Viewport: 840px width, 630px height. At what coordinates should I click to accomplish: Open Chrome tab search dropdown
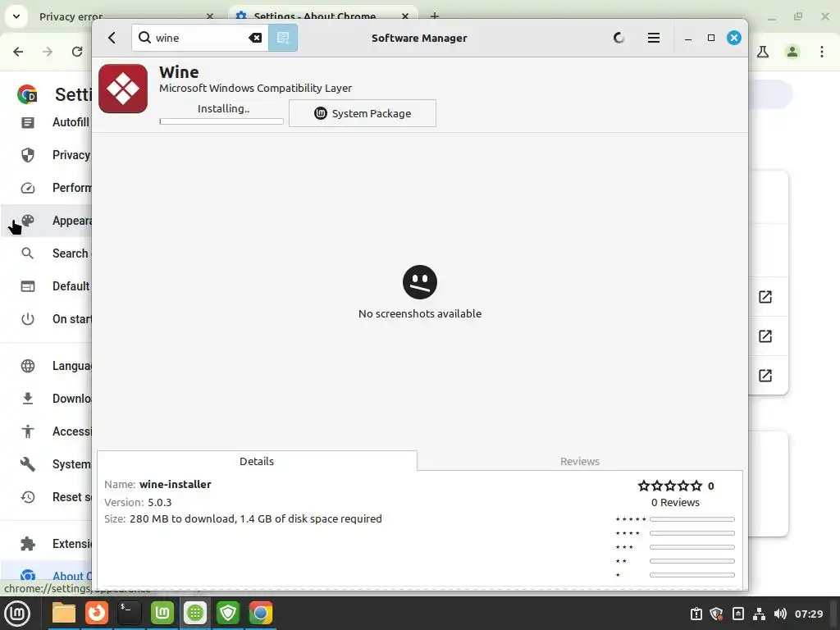click(x=16, y=16)
